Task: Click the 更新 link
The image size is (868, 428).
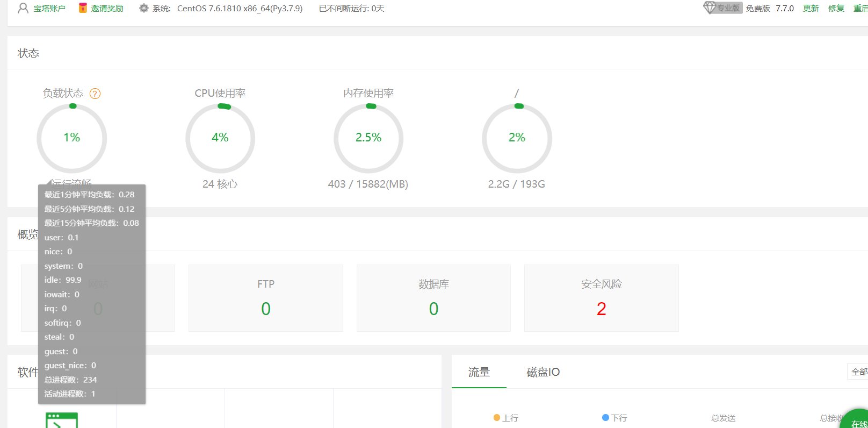Action: [x=811, y=8]
